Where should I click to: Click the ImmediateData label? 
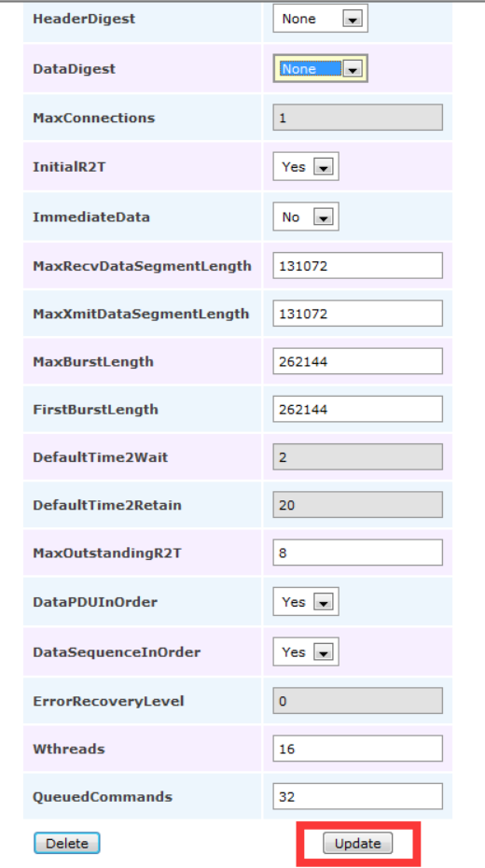91,217
